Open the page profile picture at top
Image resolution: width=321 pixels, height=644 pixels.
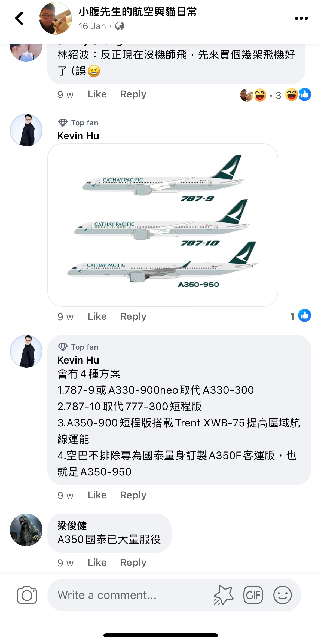(56, 18)
